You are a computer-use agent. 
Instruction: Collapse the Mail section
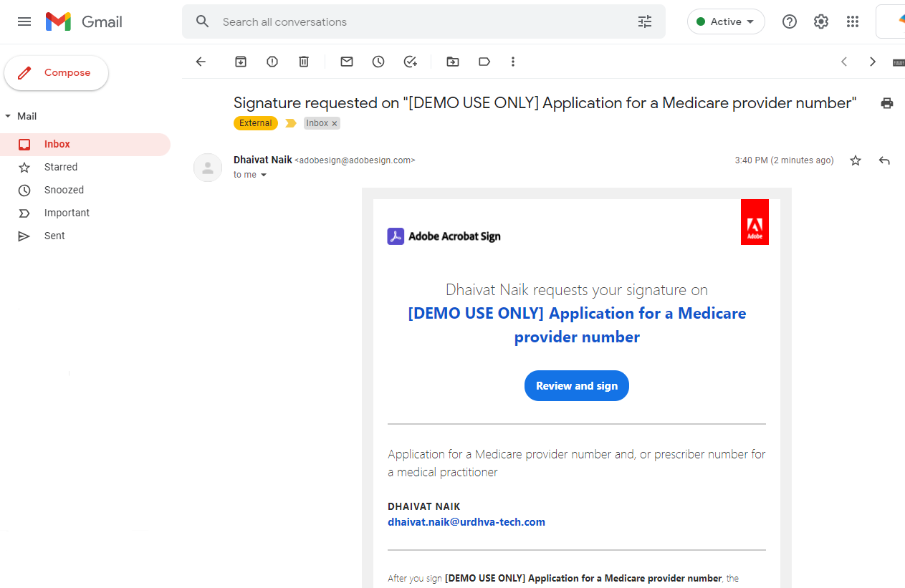[x=8, y=116]
